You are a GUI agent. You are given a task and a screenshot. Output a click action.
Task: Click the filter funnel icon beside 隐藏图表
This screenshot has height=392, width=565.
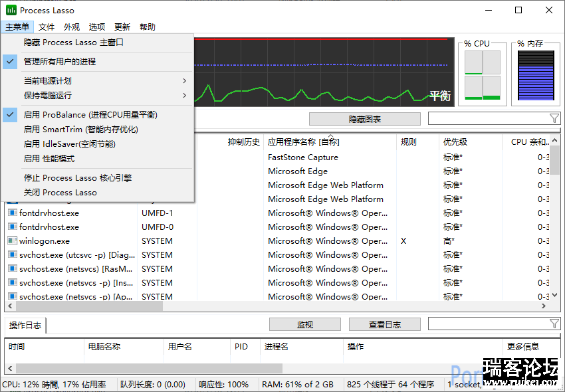click(554, 118)
